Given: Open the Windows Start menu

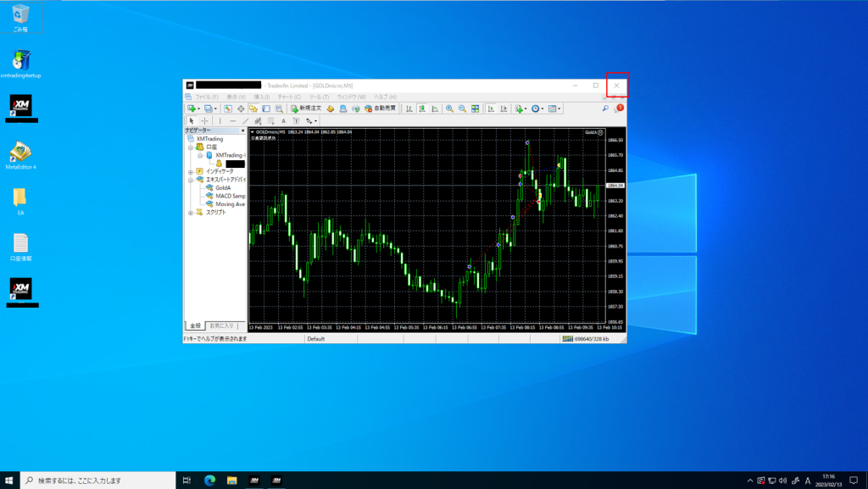Looking at the screenshot, I should 8,481.
